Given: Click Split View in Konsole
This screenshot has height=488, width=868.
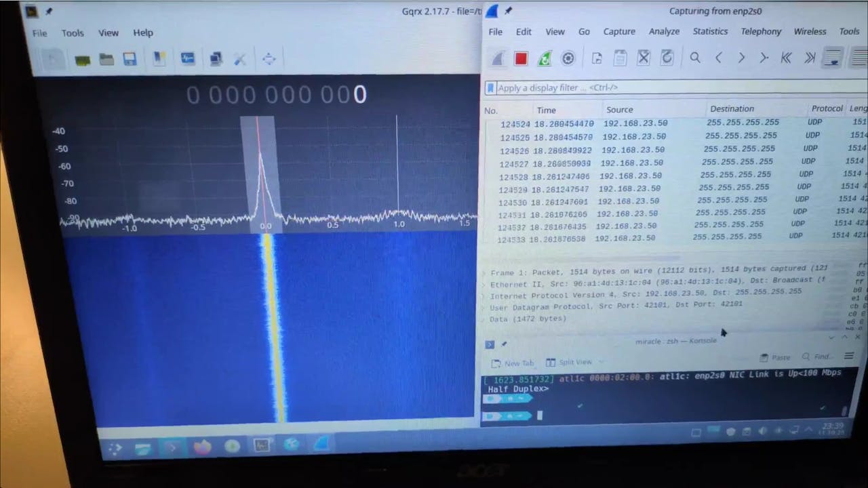Looking at the screenshot, I should click(x=568, y=362).
